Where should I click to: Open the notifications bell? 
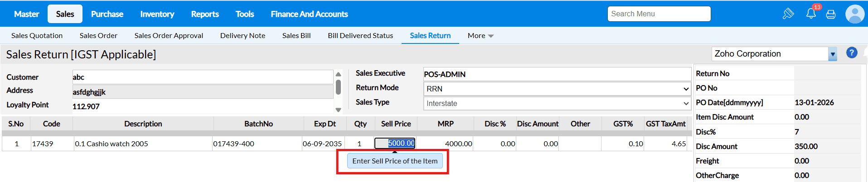(811, 14)
